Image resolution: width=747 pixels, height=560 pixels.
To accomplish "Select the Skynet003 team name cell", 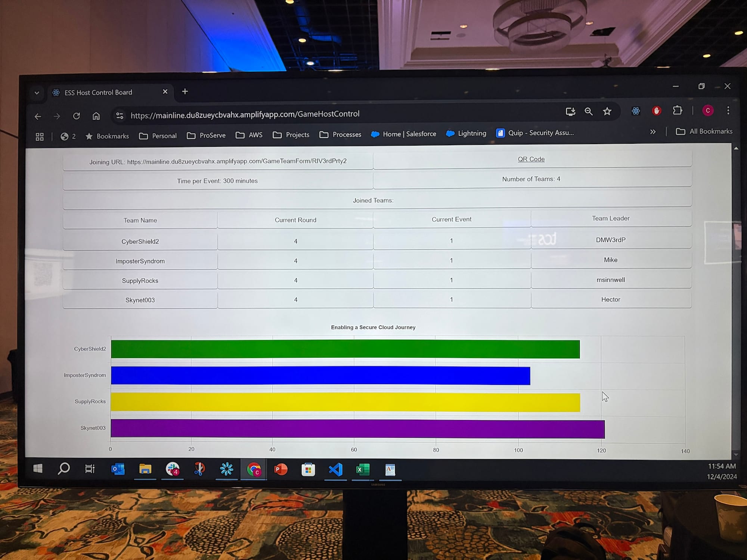I will pyautogui.click(x=140, y=300).
